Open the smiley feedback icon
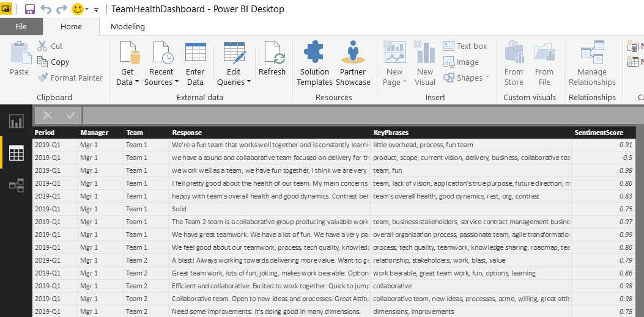644x317 pixels. (78, 9)
